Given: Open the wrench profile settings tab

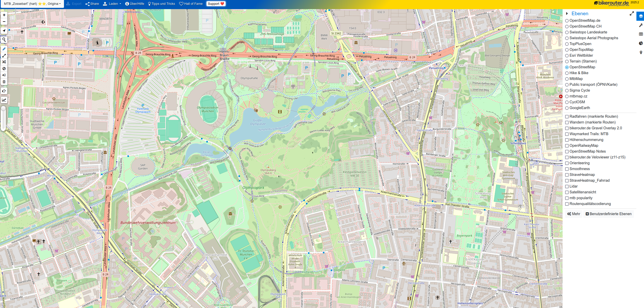Looking at the screenshot, I should tap(641, 25).
